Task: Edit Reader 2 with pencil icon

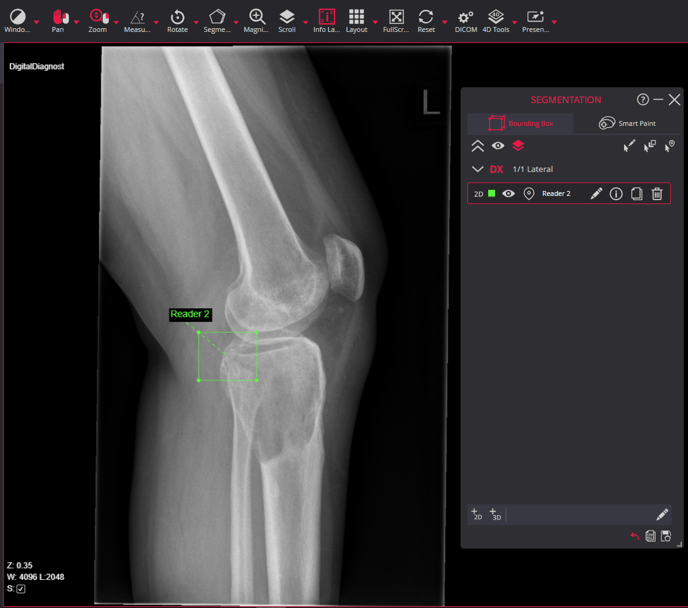Action: click(596, 193)
